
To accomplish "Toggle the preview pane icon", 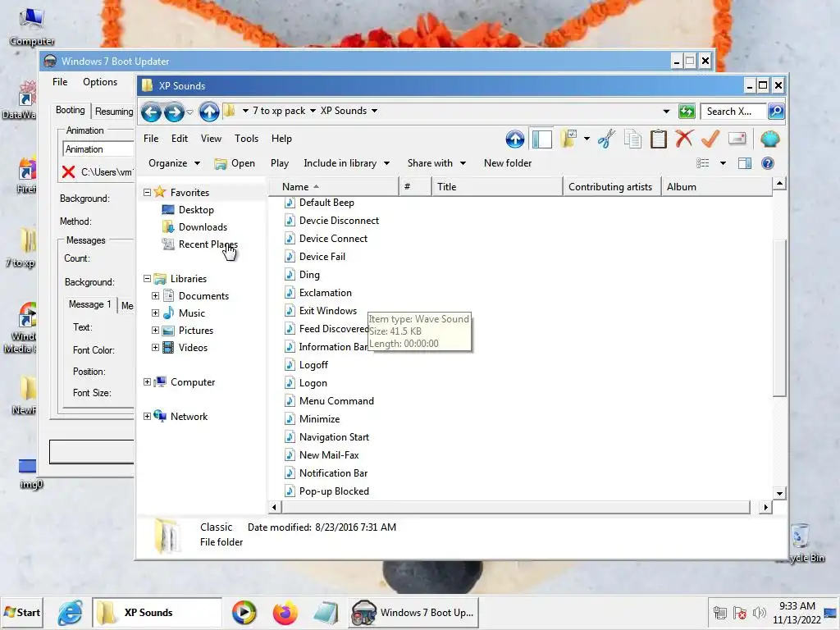I will pos(745,163).
